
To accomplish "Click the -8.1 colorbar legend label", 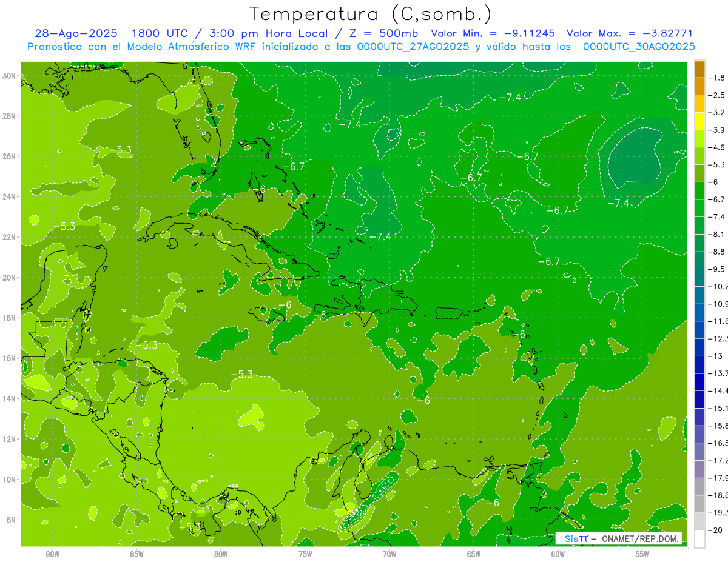I will pos(716,234).
